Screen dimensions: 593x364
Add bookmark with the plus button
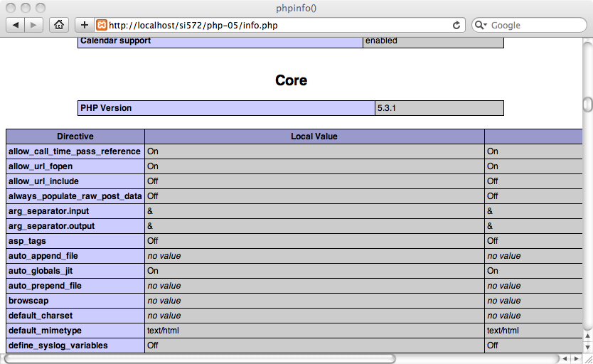tap(85, 26)
